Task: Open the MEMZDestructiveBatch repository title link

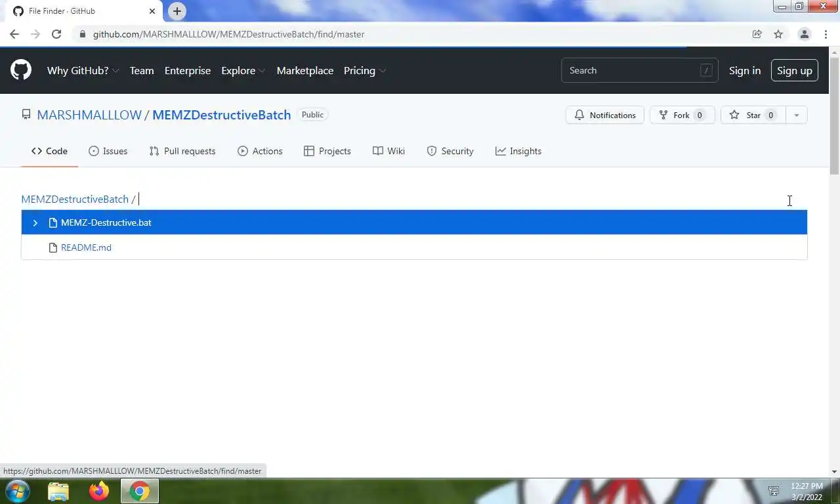Action: 222,115
